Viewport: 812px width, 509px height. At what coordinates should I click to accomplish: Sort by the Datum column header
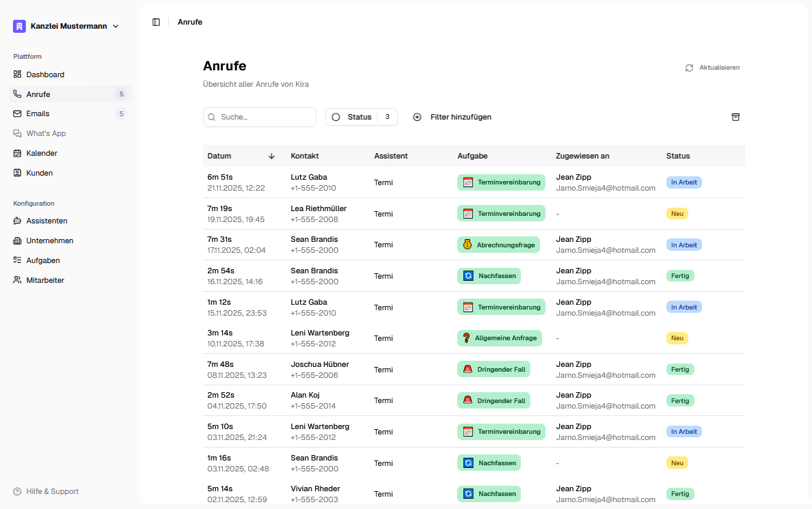click(219, 156)
